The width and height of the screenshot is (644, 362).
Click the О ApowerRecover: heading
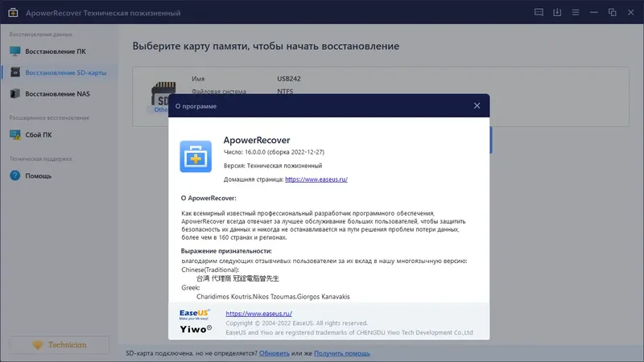208,198
